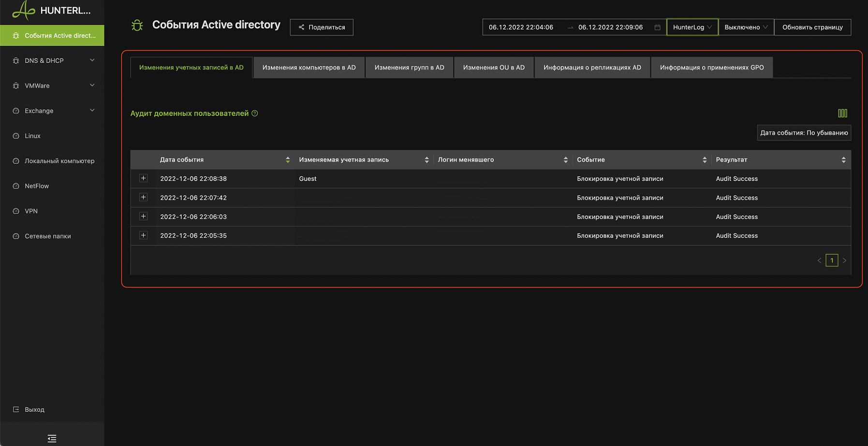Image resolution: width=868 pixels, height=446 pixels.
Task: Go to previous page arrow
Action: point(819,260)
